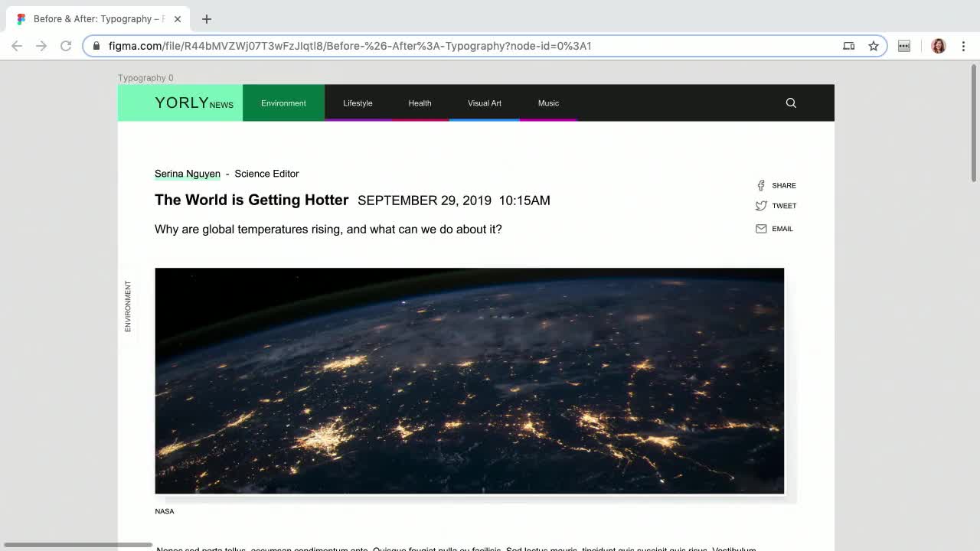The image size is (980, 551).
Task: Bookmark this page with the star icon
Action: tap(874, 46)
